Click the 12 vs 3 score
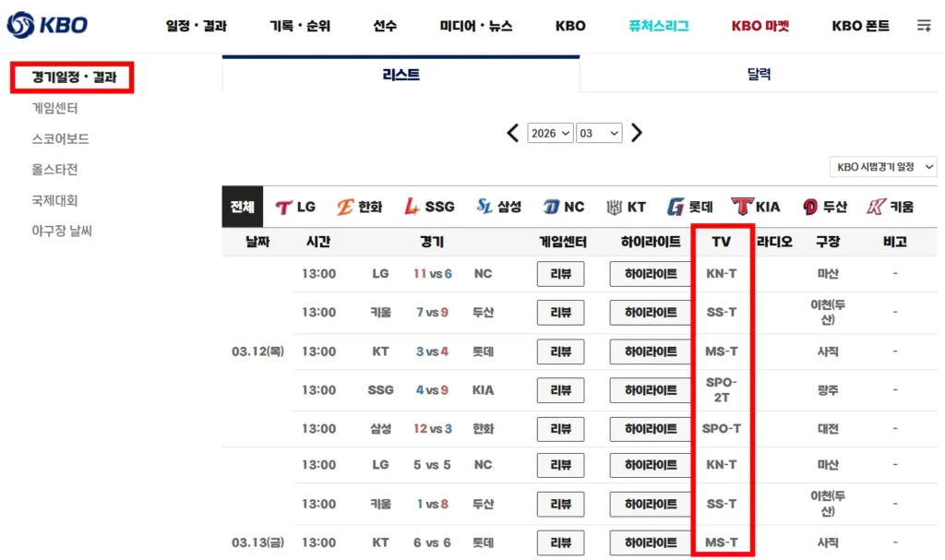 click(x=432, y=429)
